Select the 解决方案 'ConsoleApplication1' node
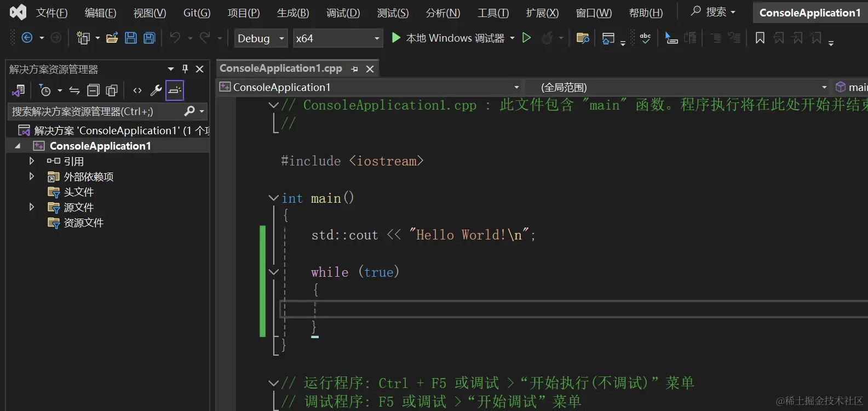868x411 pixels. (114, 130)
